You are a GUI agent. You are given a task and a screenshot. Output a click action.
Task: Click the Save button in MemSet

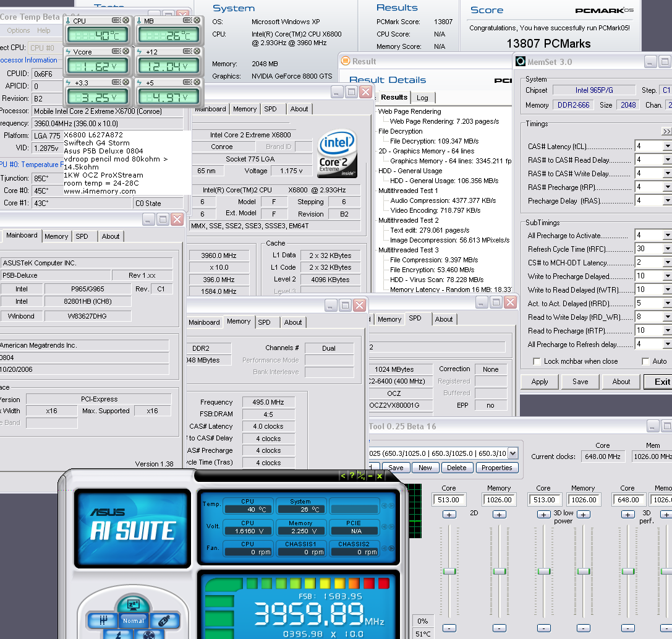pos(581,382)
